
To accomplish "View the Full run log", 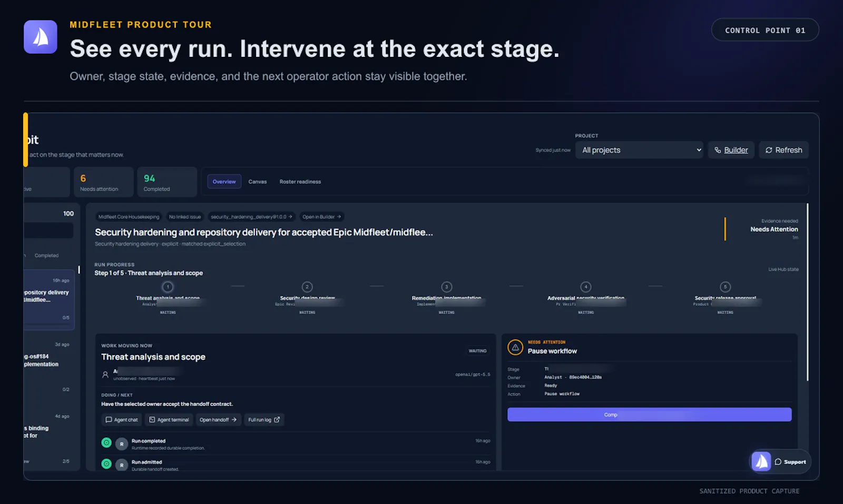I will (264, 420).
